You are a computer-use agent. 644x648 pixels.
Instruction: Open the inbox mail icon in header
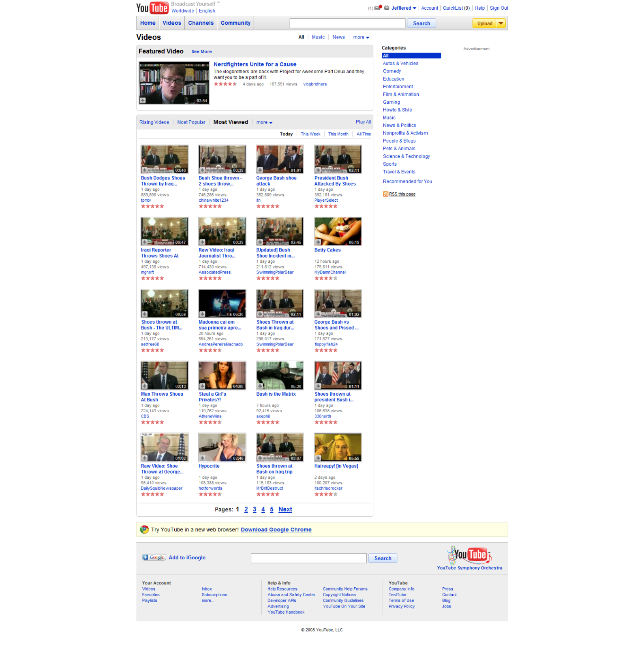tap(378, 8)
